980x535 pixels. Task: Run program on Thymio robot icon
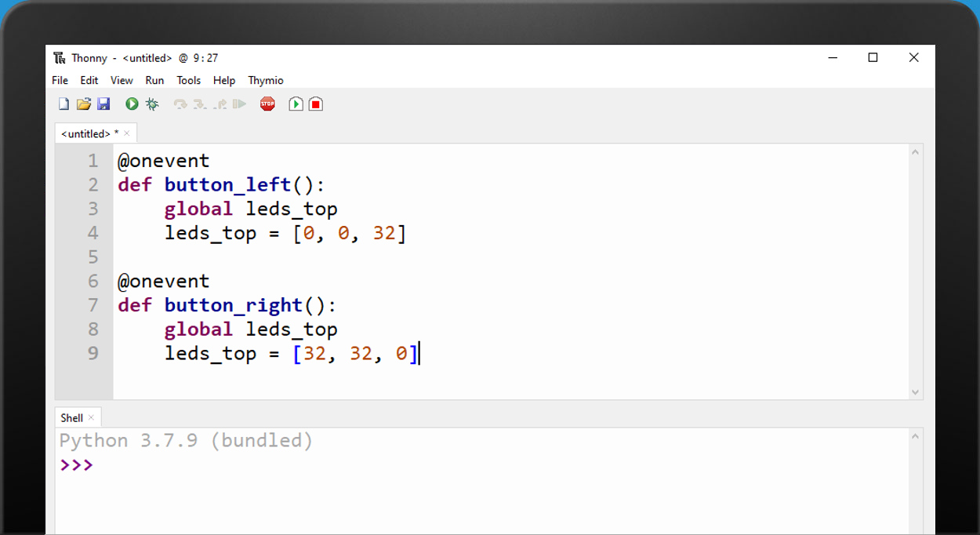coord(296,104)
